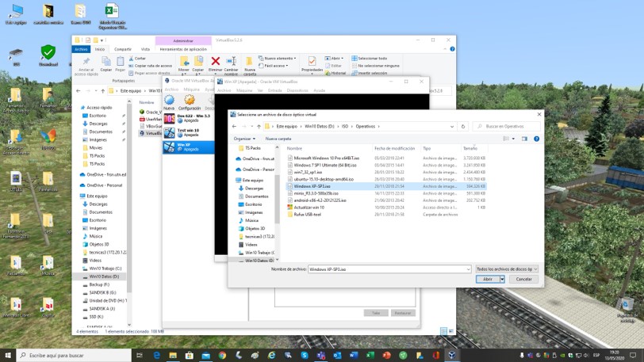Switch to Compartir ribbon tab

122,49
